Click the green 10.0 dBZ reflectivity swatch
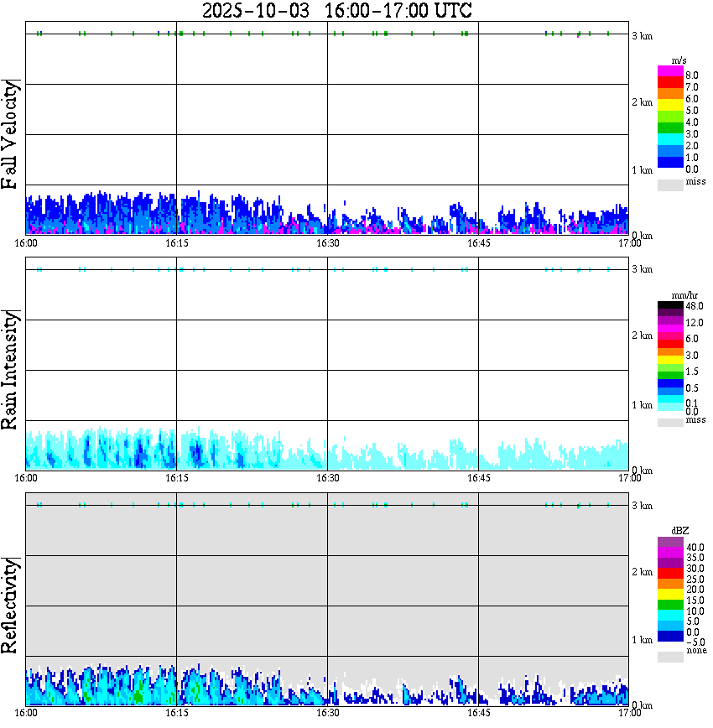Screen dimensions: 713x728 pyautogui.click(x=670, y=605)
